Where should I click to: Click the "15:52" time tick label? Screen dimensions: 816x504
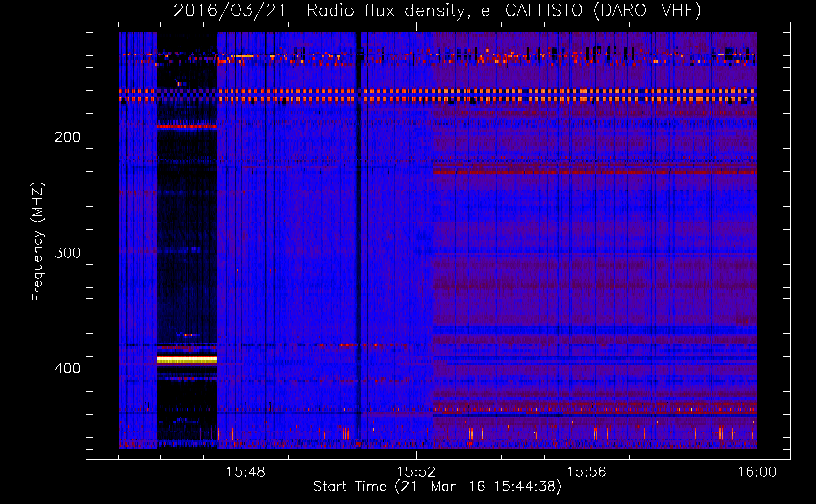(x=416, y=472)
